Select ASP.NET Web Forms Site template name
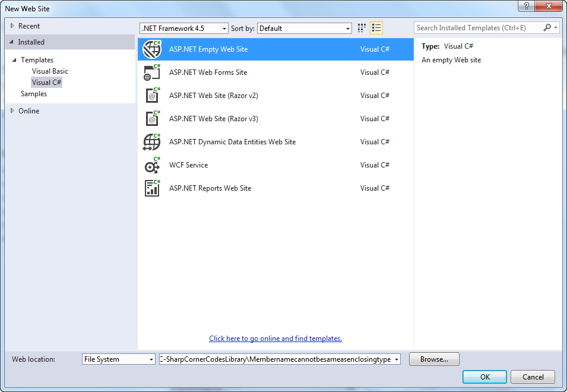Screen dimensions: 567x392 (x=208, y=72)
